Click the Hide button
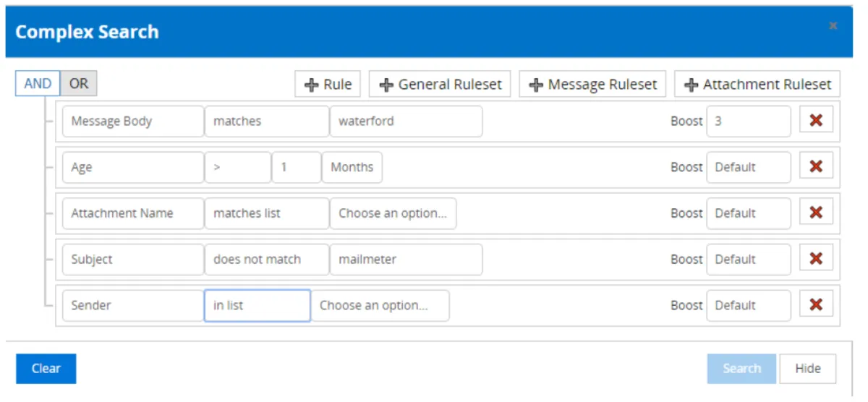868x402 pixels. pos(807,369)
